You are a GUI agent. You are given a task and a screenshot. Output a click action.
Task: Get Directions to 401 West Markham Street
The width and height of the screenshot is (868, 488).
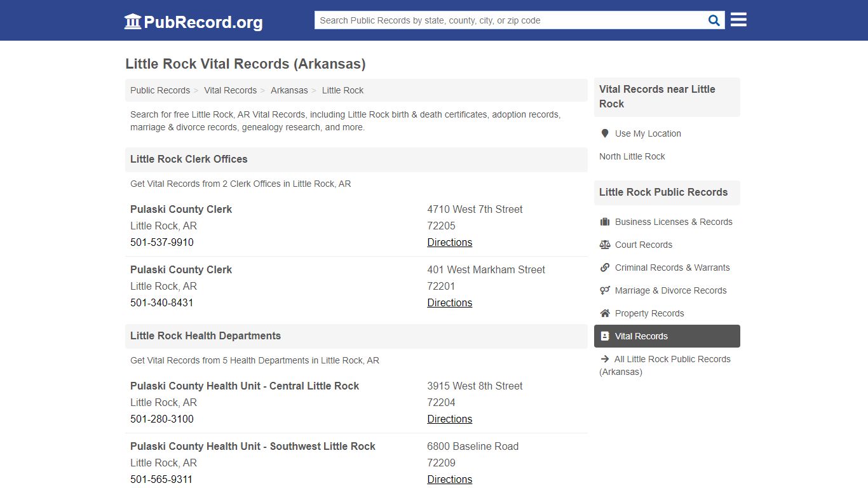(450, 302)
